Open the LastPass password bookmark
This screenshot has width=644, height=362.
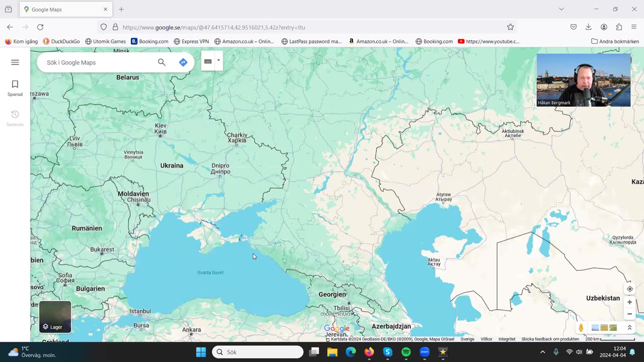point(311,41)
